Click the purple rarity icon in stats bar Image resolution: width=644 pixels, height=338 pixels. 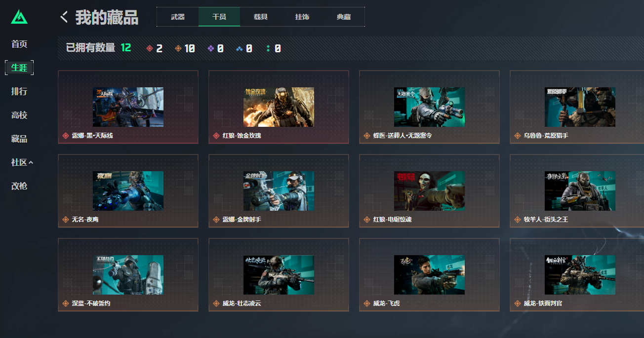coord(211,48)
